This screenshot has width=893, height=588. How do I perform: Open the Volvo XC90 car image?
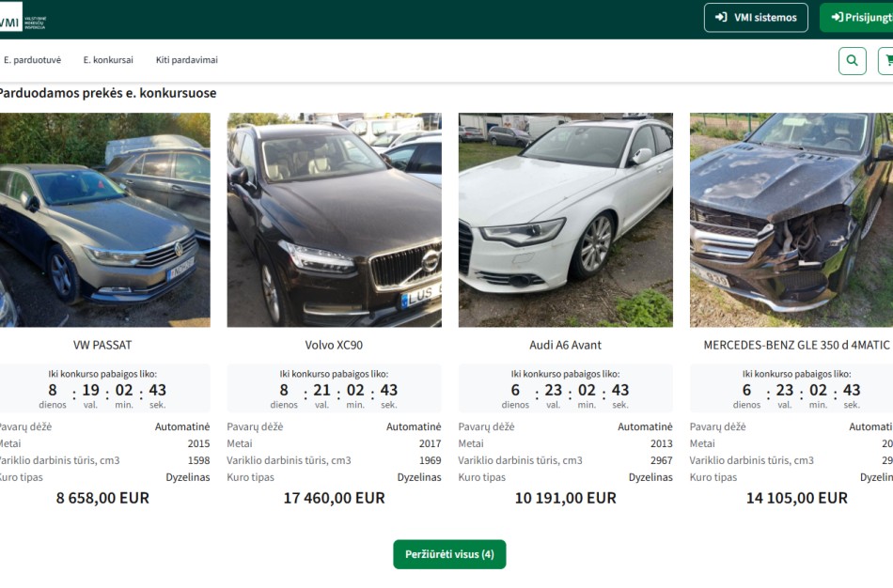click(x=334, y=220)
